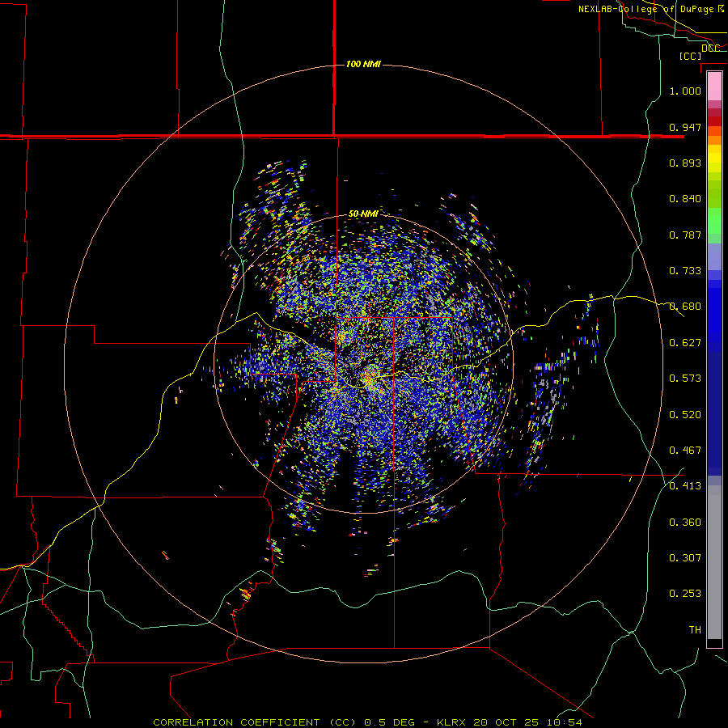This screenshot has width=728, height=728.
Task: Click the 0.787 scale label
Action: 685,235
